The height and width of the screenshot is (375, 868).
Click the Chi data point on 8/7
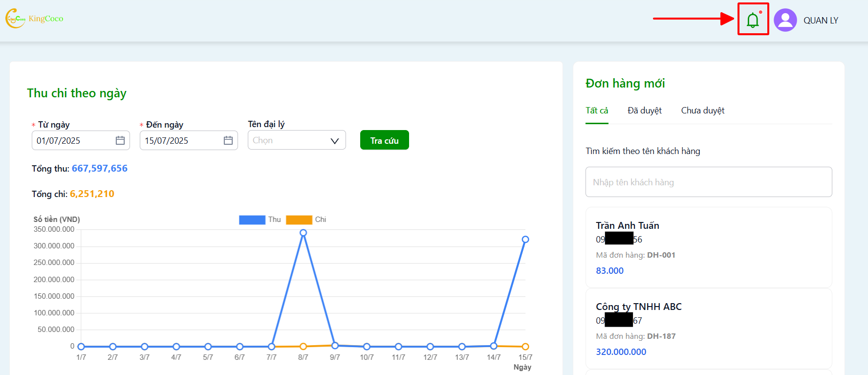tap(303, 346)
